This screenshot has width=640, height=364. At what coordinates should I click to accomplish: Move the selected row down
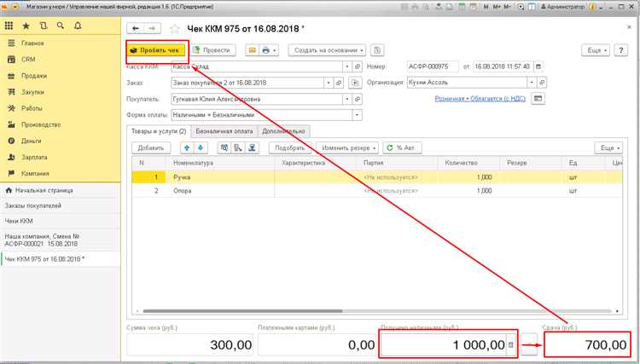coord(201,148)
